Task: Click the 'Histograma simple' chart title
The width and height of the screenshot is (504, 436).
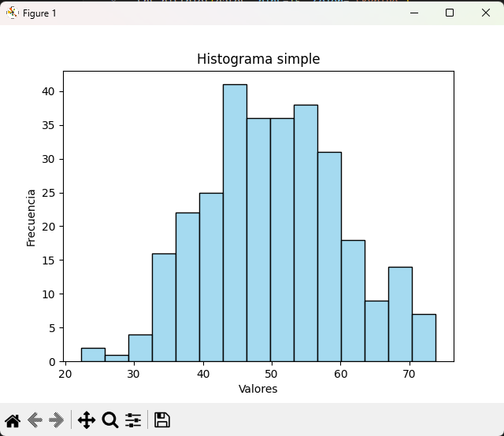Action: click(x=258, y=60)
